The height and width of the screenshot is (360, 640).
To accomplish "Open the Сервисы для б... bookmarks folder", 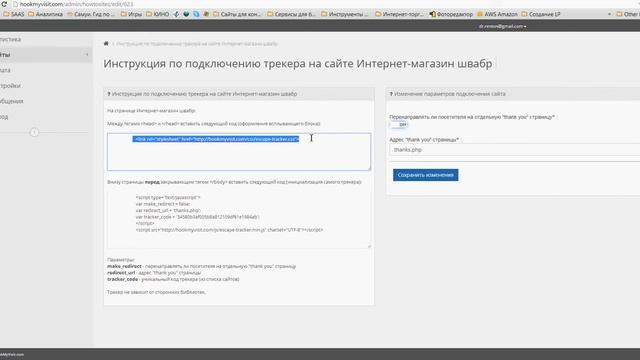I will point(291,14).
